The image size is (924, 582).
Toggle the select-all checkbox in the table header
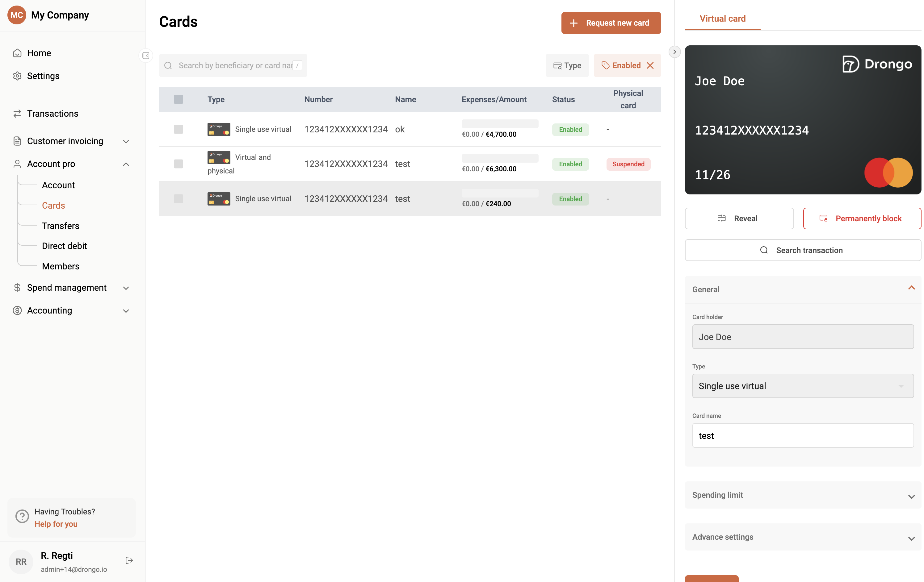coord(178,99)
